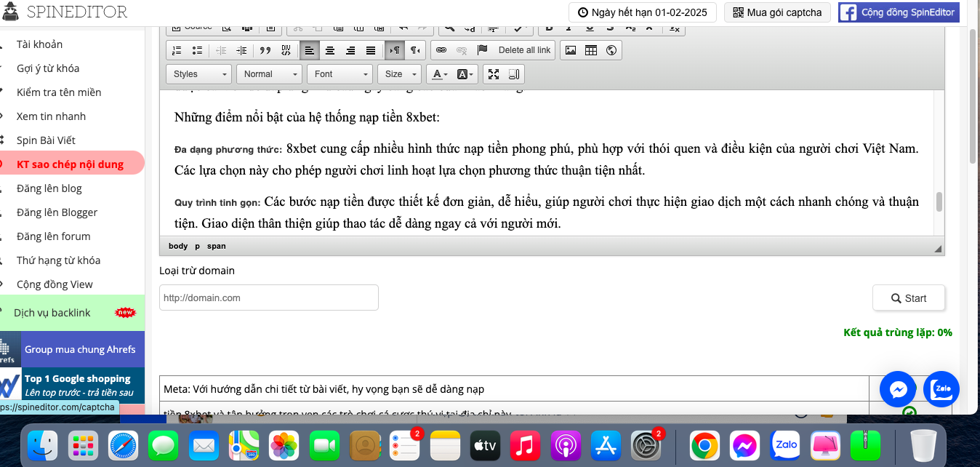Create a Div container

[x=286, y=50]
